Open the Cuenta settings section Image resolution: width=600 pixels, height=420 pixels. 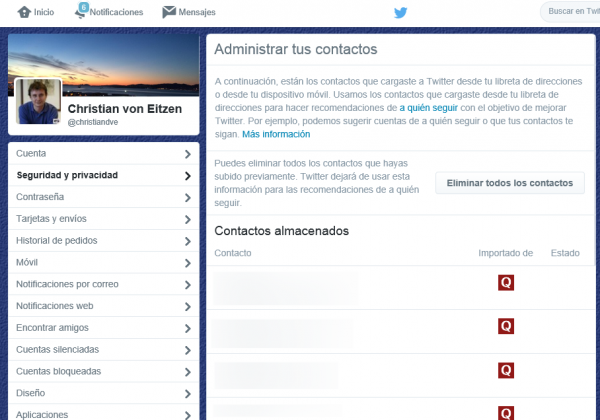[x=103, y=153]
